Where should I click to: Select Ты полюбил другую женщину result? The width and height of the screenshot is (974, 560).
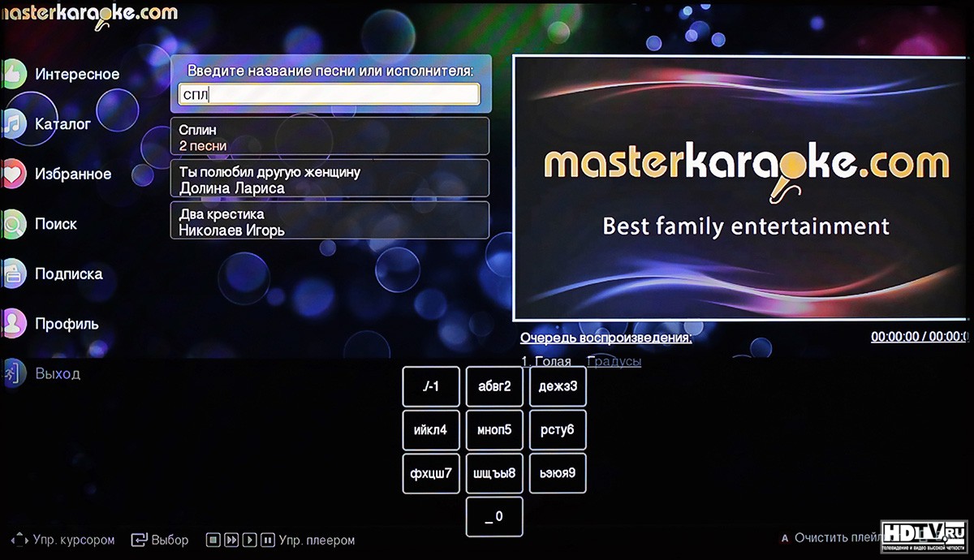pos(330,179)
